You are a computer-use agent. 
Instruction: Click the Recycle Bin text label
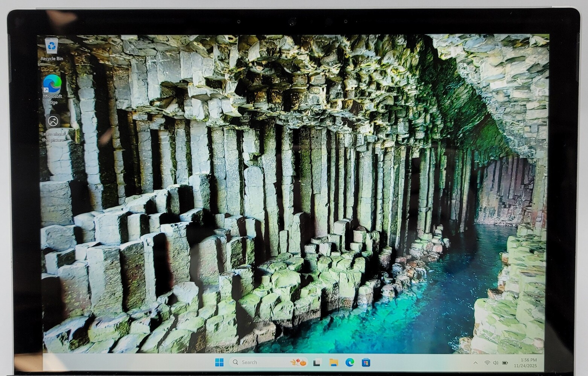point(52,59)
